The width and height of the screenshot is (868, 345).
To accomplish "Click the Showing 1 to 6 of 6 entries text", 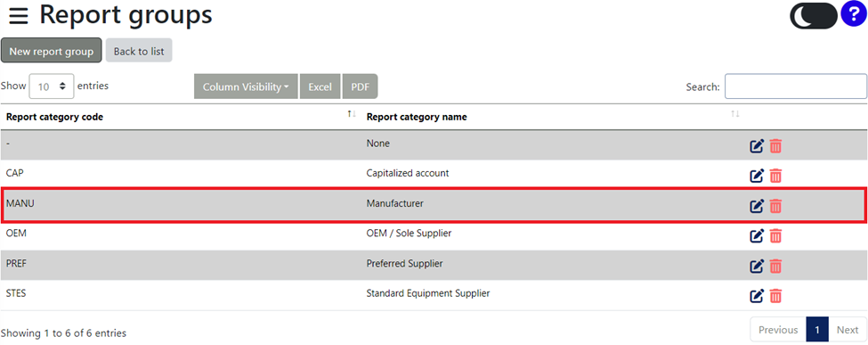I will [x=63, y=333].
